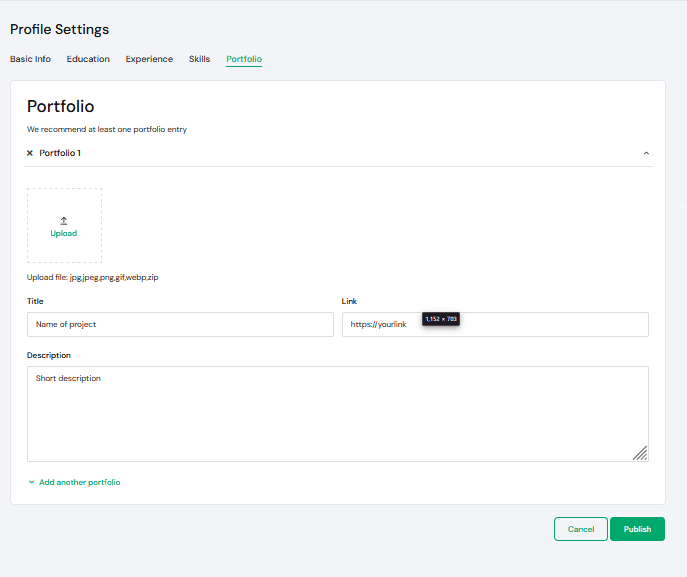Click the "Upload file: jpg,jpeg,png,gif,webp,zip" text

point(92,277)
